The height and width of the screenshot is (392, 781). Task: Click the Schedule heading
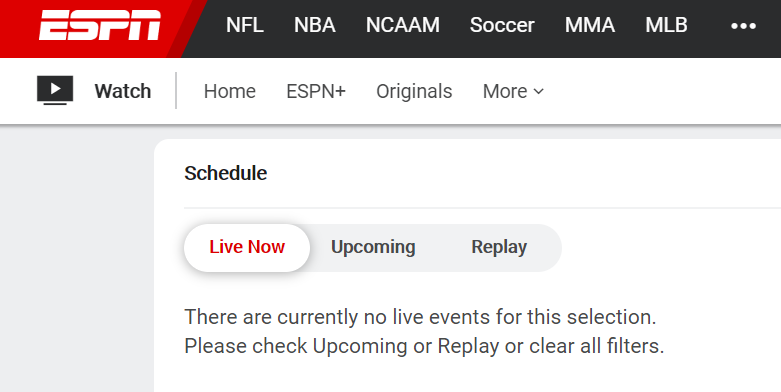click(226, 173)
